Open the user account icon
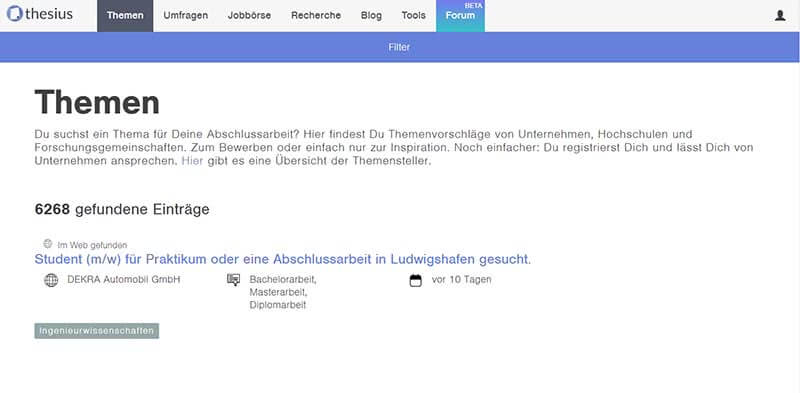Screen dimensions: 800x393 [780, 16]
